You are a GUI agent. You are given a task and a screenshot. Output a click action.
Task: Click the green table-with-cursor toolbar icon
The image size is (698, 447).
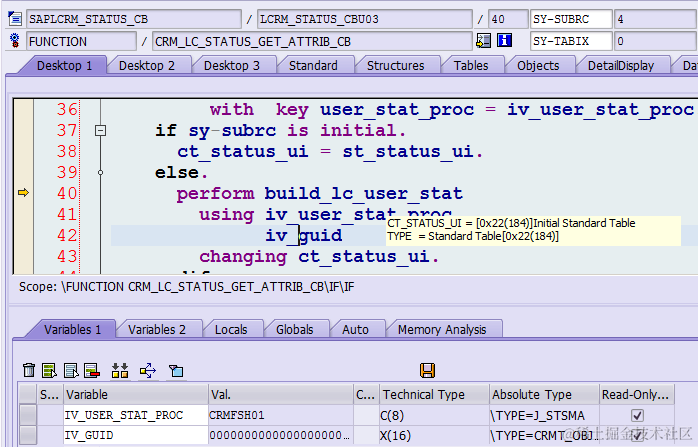click(x=49, y=370)
